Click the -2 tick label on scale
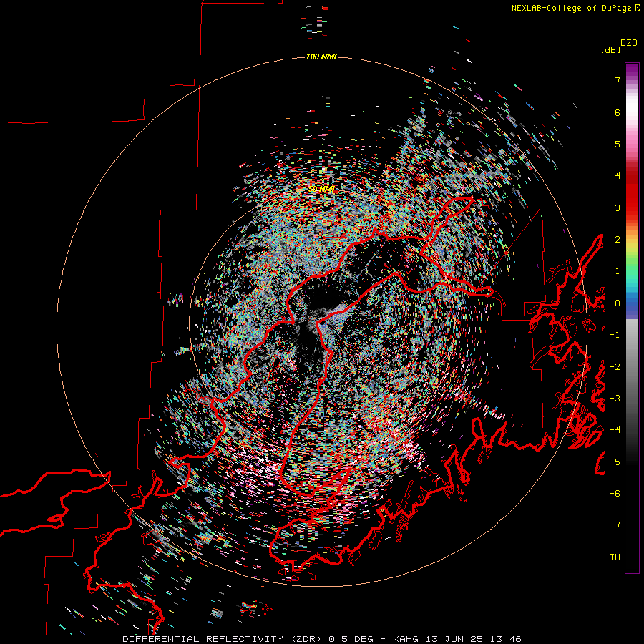 click(x=615, y=367)
